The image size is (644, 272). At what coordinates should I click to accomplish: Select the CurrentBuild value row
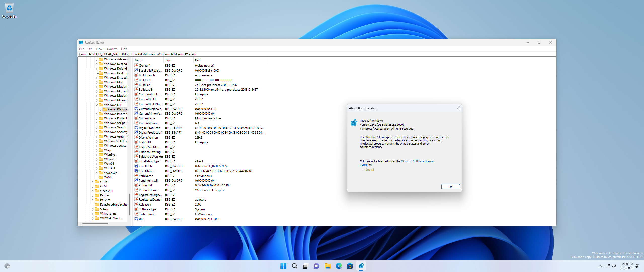tap(200, 99)
